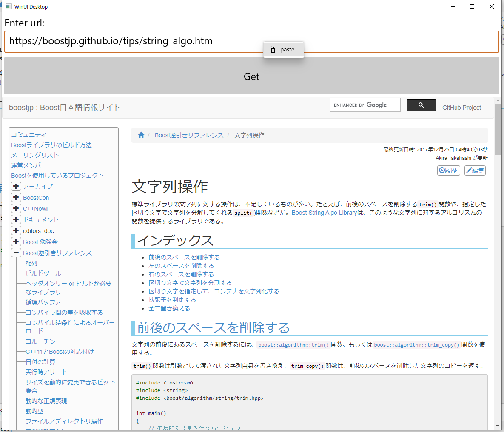
Task: Open boost::algorithm::trim() code link
Action: click(293, 344)
